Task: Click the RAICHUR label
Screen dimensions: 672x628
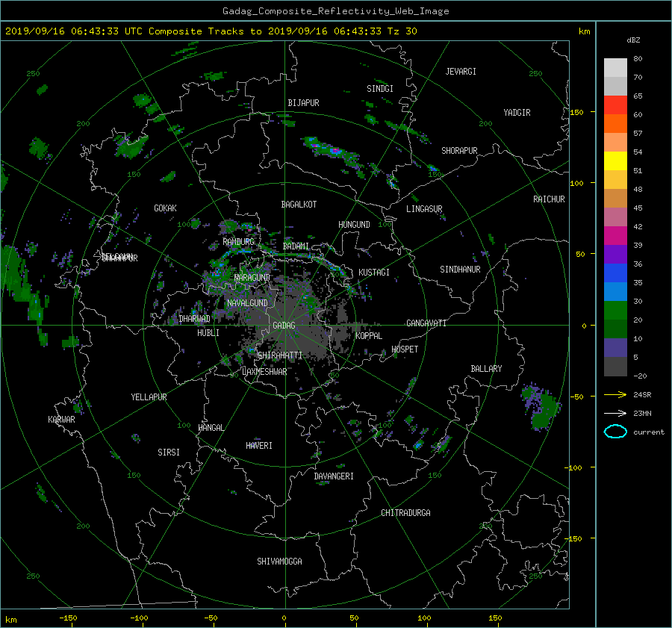Action: [x=549, y=199]
